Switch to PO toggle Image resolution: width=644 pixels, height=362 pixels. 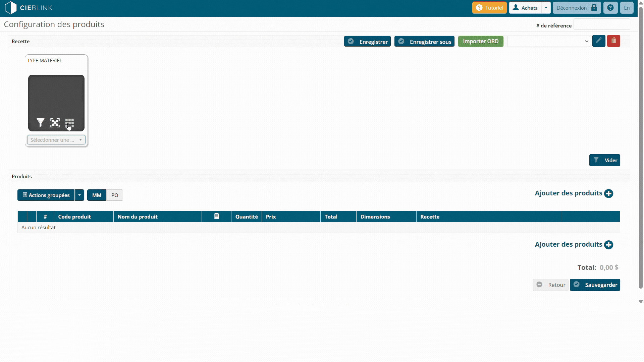[x=115, y=195]
